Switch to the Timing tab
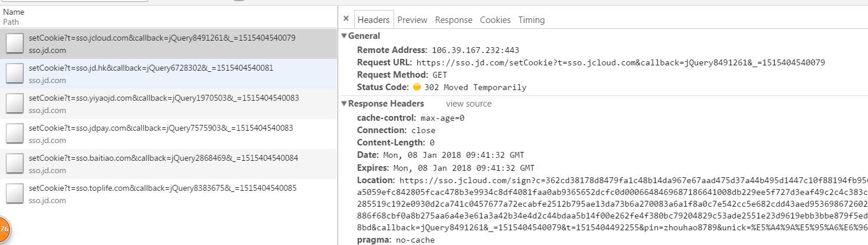 tap(532, 19)
